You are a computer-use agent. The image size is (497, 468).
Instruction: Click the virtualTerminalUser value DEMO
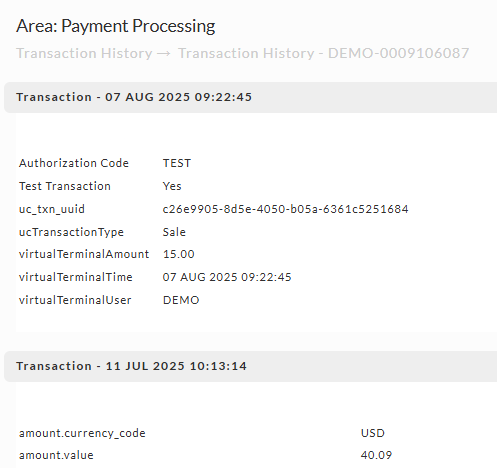(181, 300)
